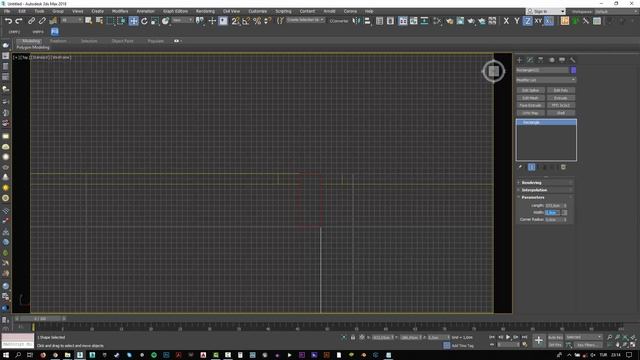Image resolution: width=640 pixels, height=360 pixels.
Task: Click the Angle Snap toggle icon
Action: (246, 21)
